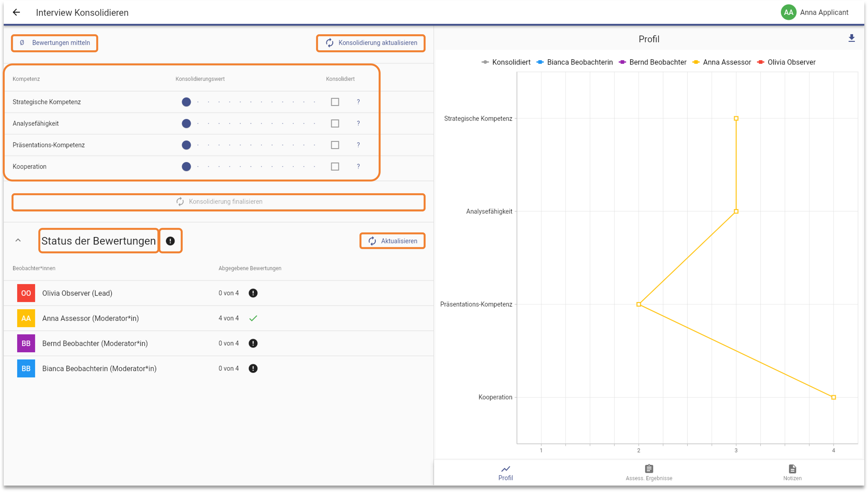Viewport: 868px width, 492px height.
Task: Click Kooperation row label in table
Action: tap(29, 167)
